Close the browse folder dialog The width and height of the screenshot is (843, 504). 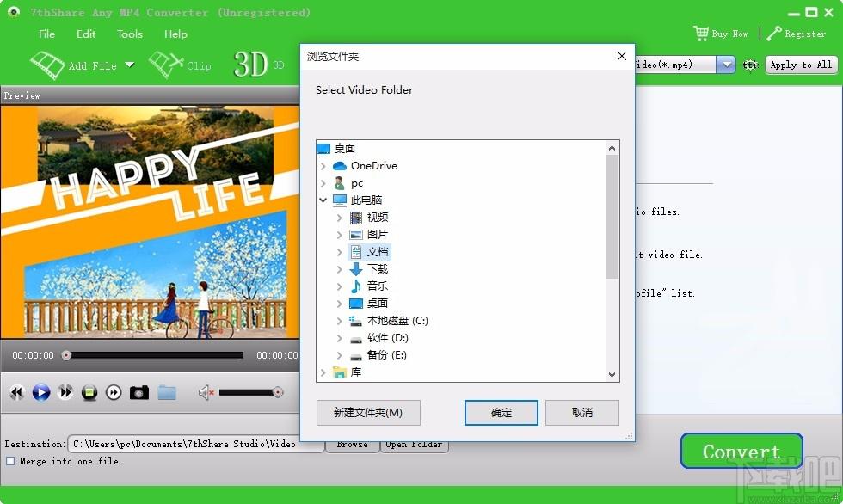pyautogui.click(x=621, y=56)
